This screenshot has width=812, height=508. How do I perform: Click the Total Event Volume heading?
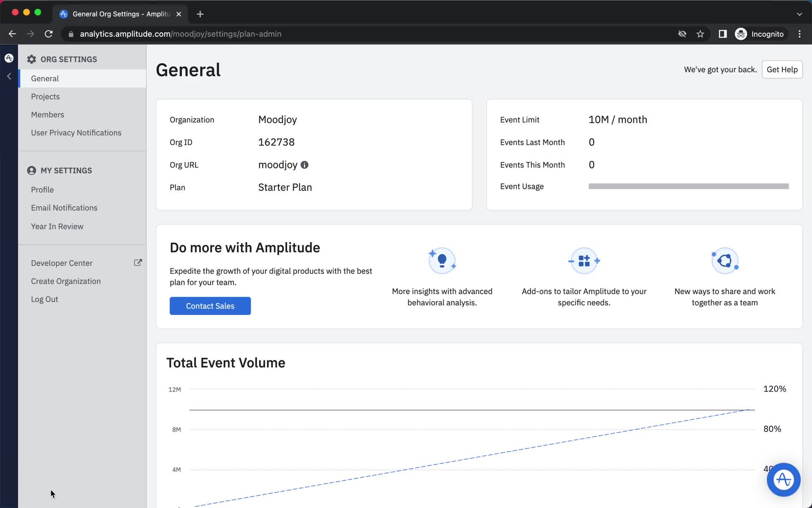226,363
